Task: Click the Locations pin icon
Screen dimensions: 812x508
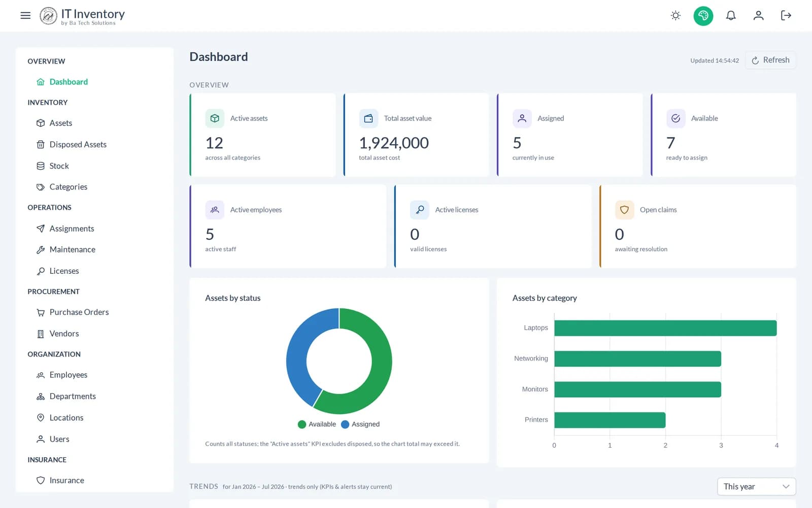Action: click(41, 418)
